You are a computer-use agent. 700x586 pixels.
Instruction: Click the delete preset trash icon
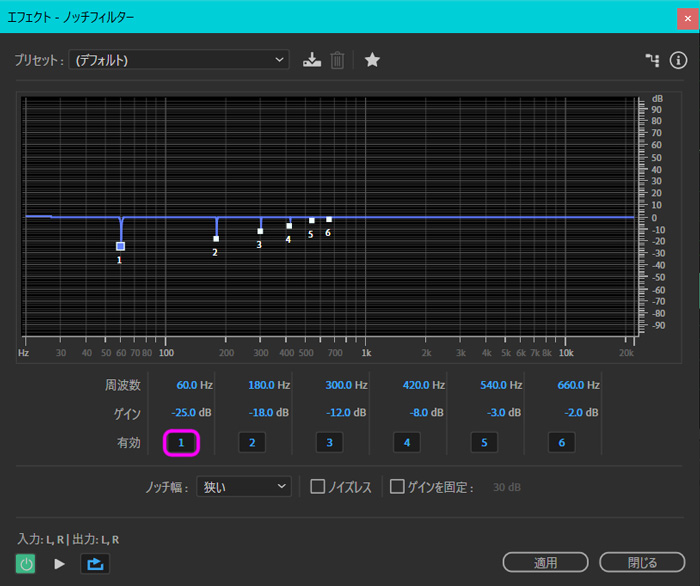(x=338, y=60)
